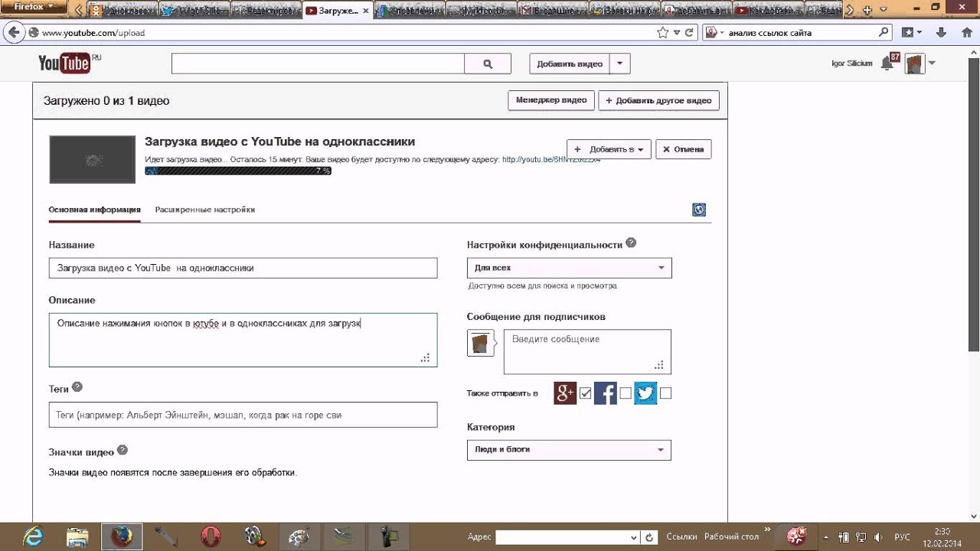Open the help icon next to Значки видео

(x=122, y=451)
